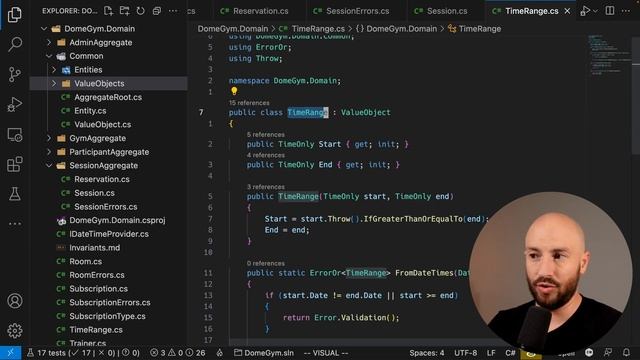Open run options dropdown arrow beside play button
640x360 pixels.
click(595, 11)
